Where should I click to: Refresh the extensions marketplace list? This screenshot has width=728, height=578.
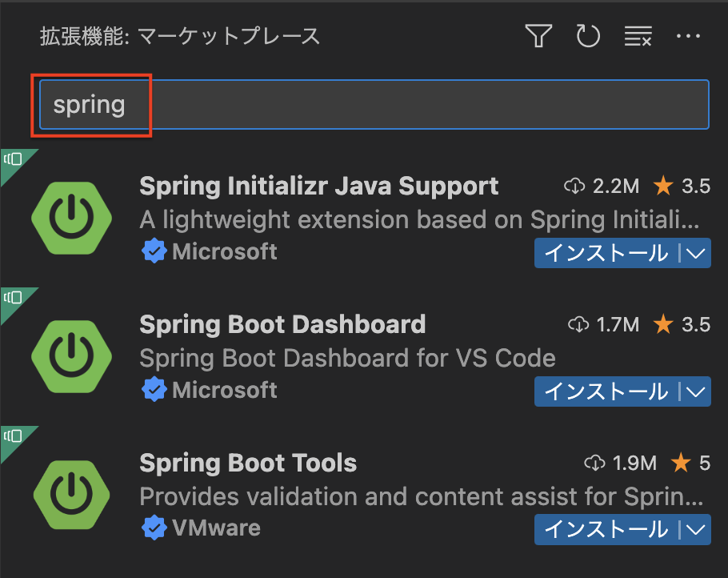[588, 36]
